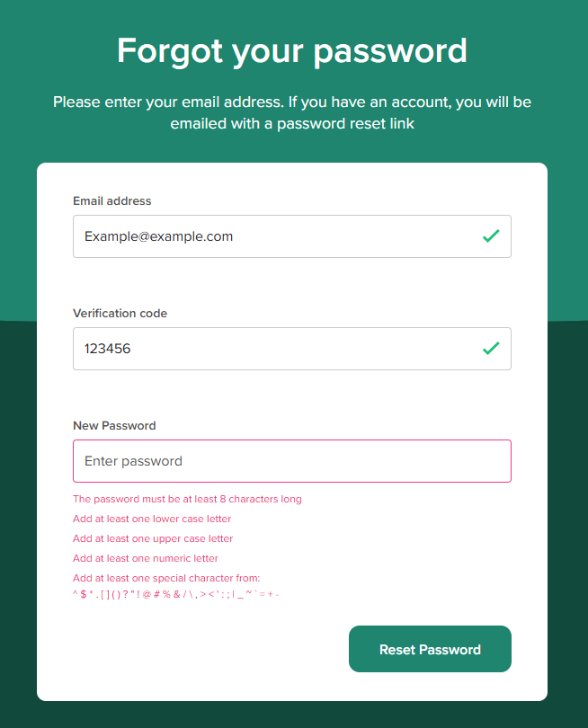The height and width of the screenshot is (728, 588).
Task: Click the 8 characters minimum error message
Action: 187,499
